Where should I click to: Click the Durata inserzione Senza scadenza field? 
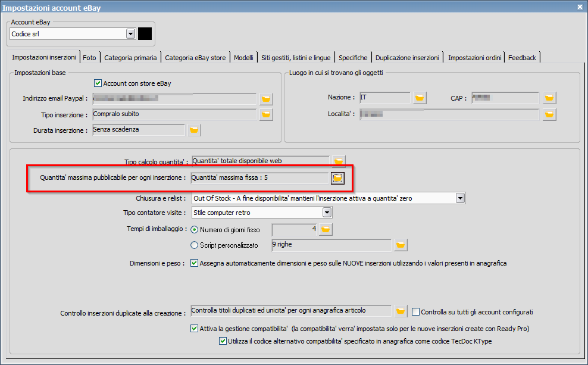(x=139, y=130)
